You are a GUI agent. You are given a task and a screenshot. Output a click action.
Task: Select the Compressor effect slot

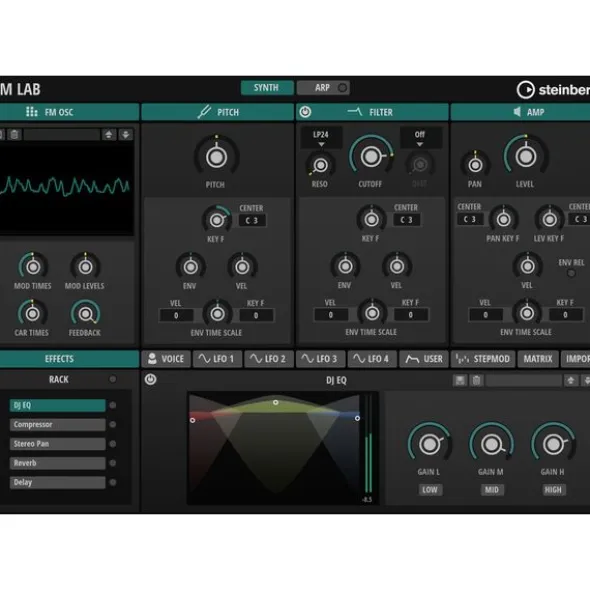tap(58, 424)
